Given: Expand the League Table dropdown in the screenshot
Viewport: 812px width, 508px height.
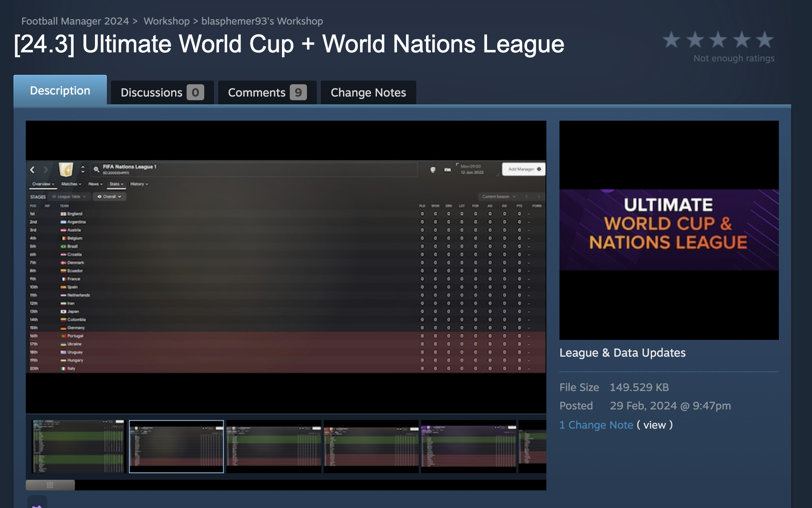Looking at the screenshot, I should pos(69,197).
